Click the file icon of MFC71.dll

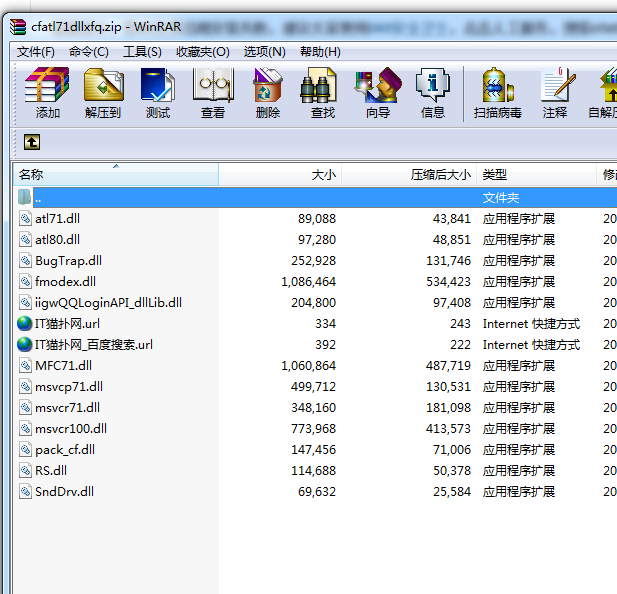click(25, 365)
